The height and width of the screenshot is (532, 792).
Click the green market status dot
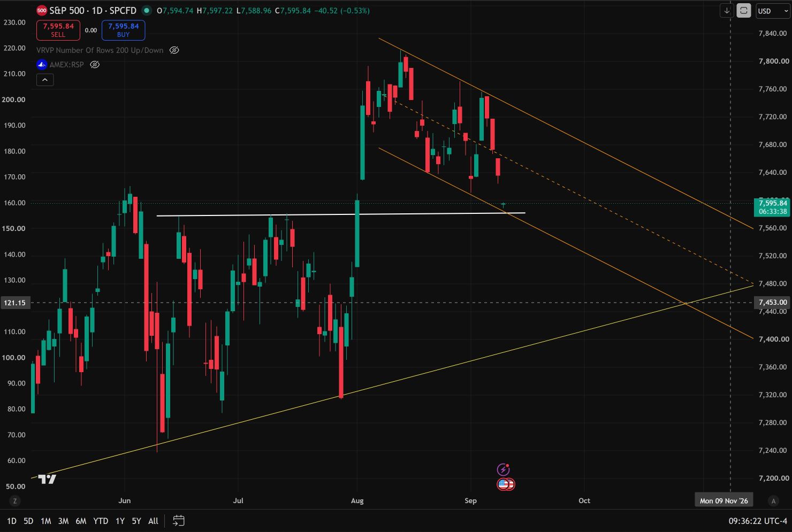point(146,11)
